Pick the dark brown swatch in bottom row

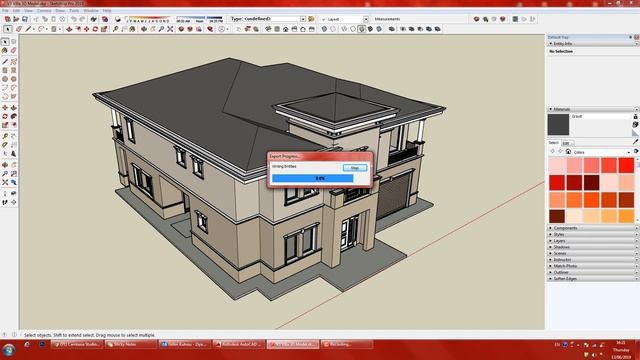coord(557,216)
